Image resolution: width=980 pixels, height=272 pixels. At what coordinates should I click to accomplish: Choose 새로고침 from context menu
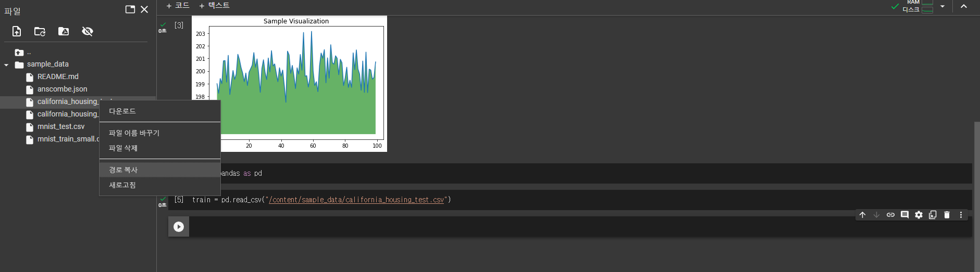pos(160,185)
